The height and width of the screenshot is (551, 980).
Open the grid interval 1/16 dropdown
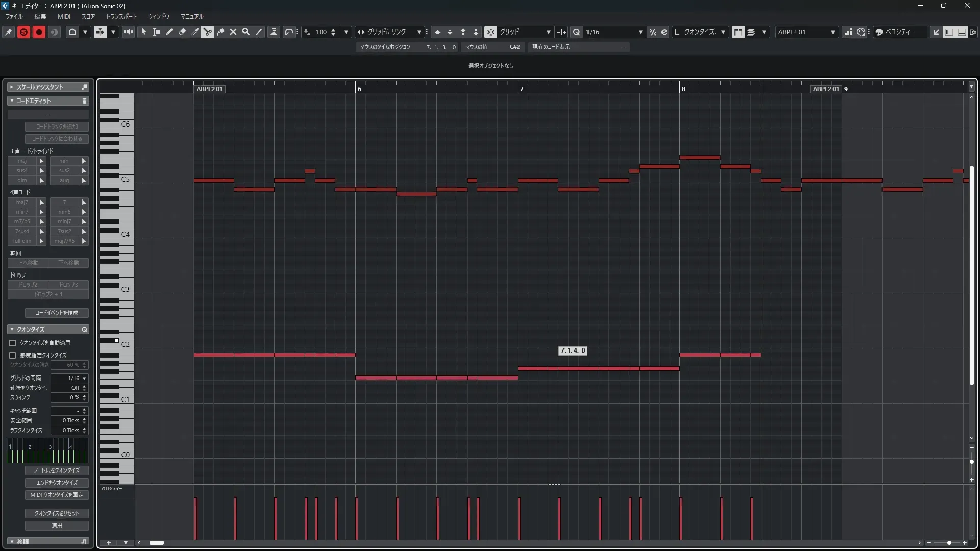[84, 378]
